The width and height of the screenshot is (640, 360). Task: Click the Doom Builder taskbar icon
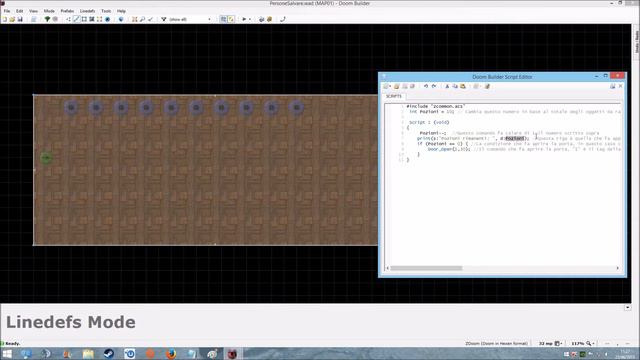(x=232, y=354)
